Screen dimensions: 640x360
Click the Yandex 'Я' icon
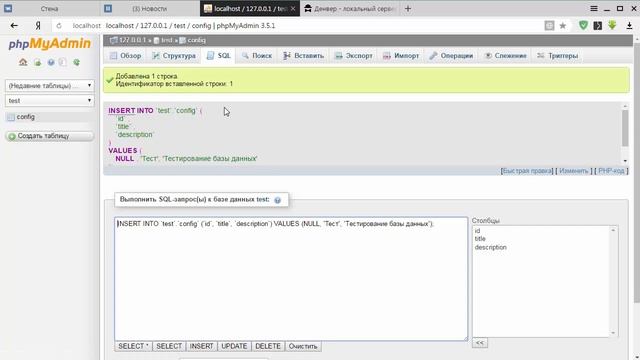(x=38, y=25)
